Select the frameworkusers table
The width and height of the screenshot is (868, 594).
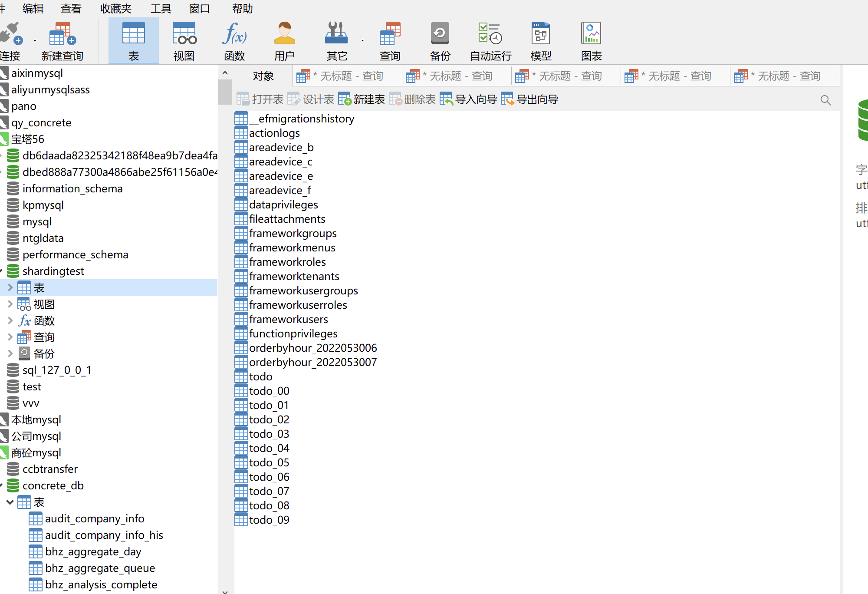point(289,319)
